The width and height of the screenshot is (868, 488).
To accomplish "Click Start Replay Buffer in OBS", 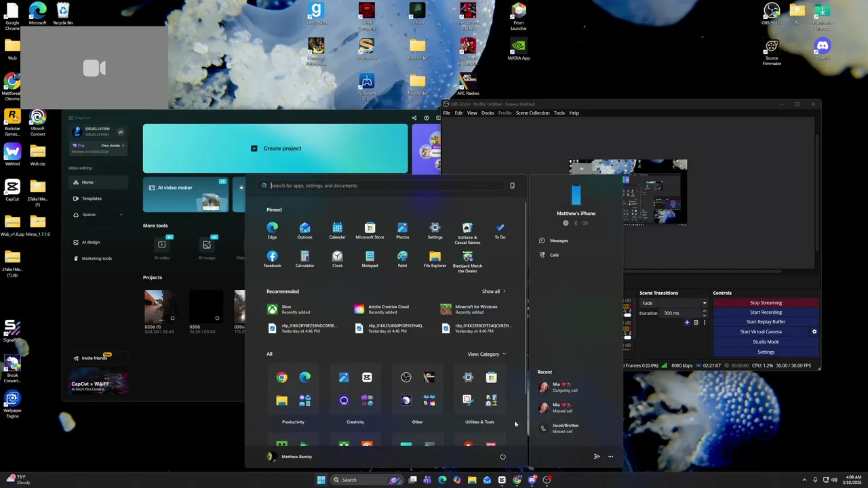I will pyautogui.click(x=766, y=322).
